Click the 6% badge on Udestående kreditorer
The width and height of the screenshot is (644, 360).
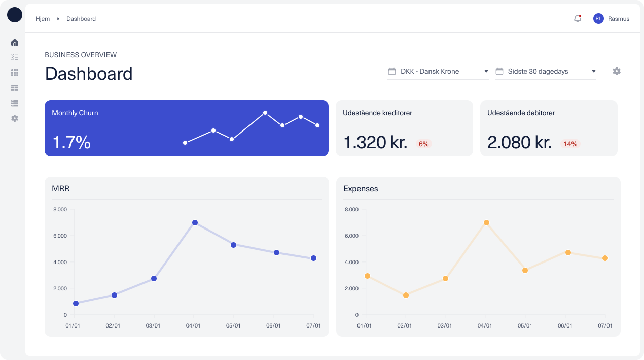tap(423, 144)
